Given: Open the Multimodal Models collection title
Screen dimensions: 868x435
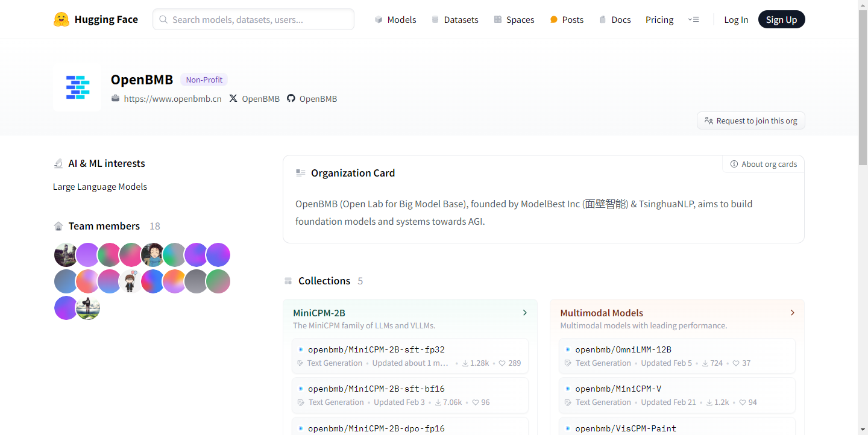Looking at the screenshot, I should pyautogui.click(x=602, y=313).
